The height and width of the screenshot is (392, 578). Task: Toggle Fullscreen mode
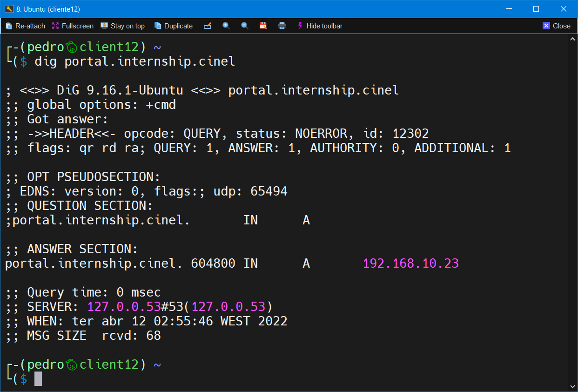(73, 26)
